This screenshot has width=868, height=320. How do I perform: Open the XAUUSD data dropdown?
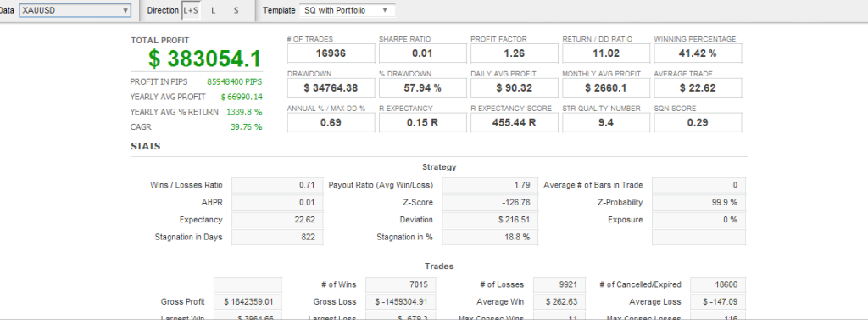click(x=75, y=10)
